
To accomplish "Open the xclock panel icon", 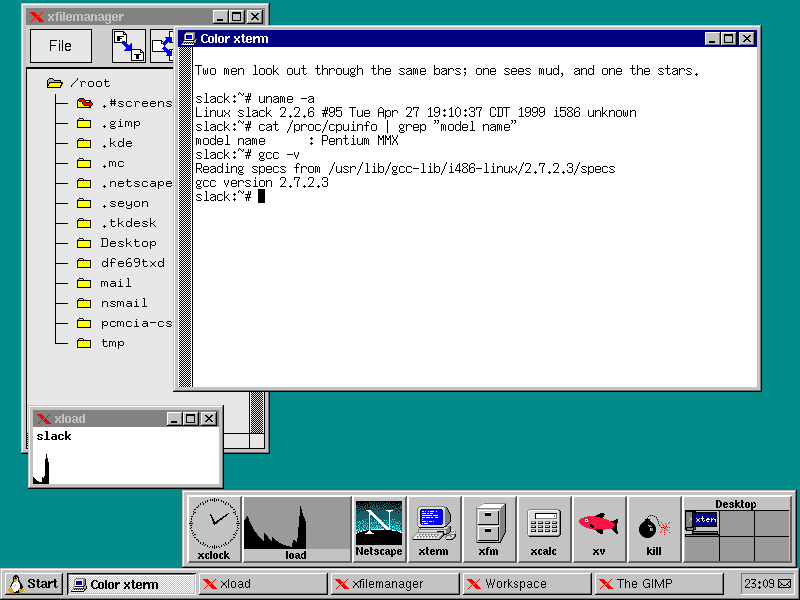I will pyautogui.click(x=214, y=528).
